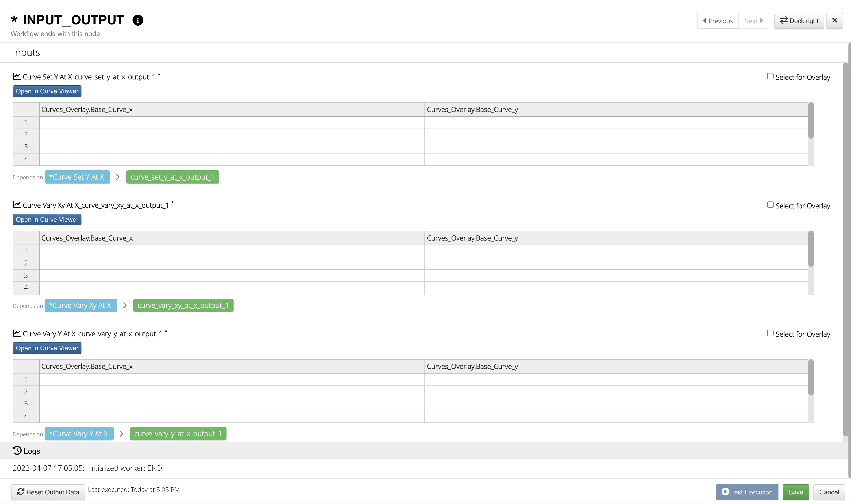Click curve chart icon beside Curve Set Y At X
The width and height of the screenshot is (851, 504).
point(17,76)
